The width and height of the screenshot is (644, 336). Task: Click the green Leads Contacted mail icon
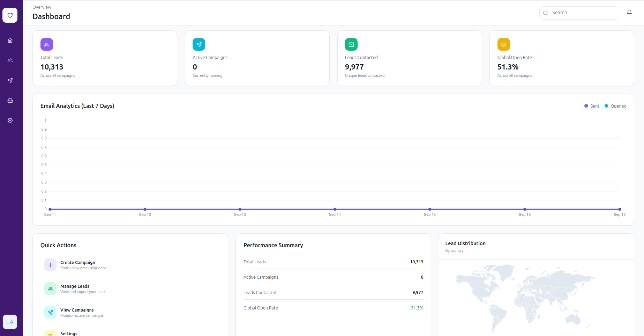tap(351, 44)
